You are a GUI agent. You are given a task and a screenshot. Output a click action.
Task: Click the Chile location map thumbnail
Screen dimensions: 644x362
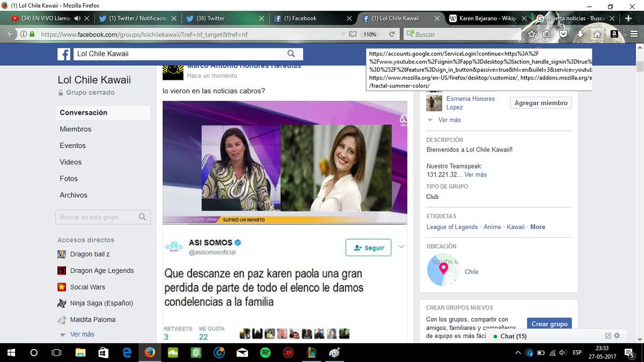point(443,269)
